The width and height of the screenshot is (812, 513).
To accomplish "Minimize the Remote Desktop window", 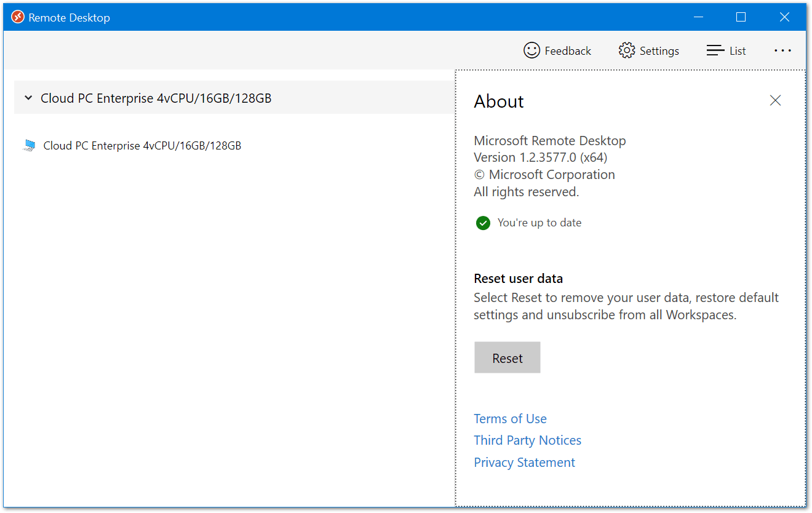I will pyautogui.click(x=698, y=17).
